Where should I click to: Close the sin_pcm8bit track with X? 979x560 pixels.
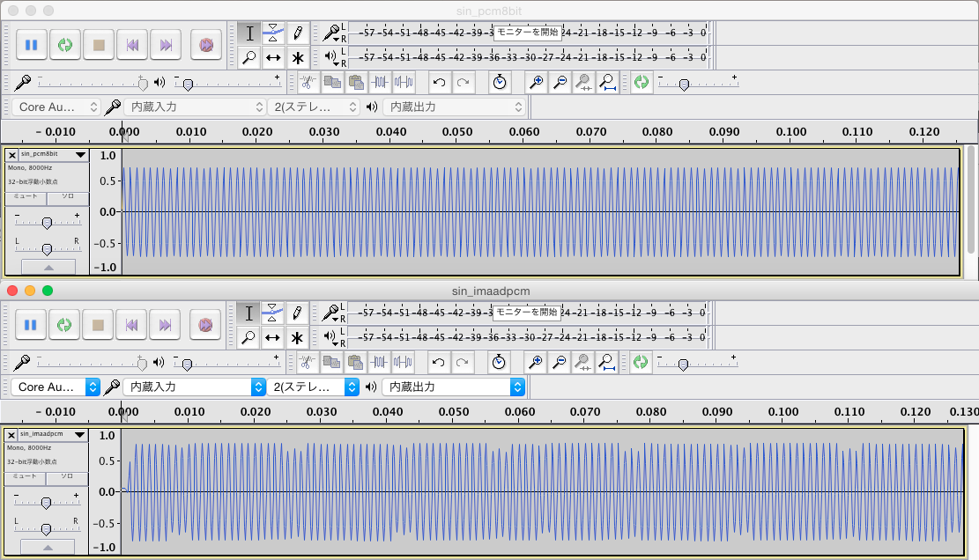coord(11,155)
